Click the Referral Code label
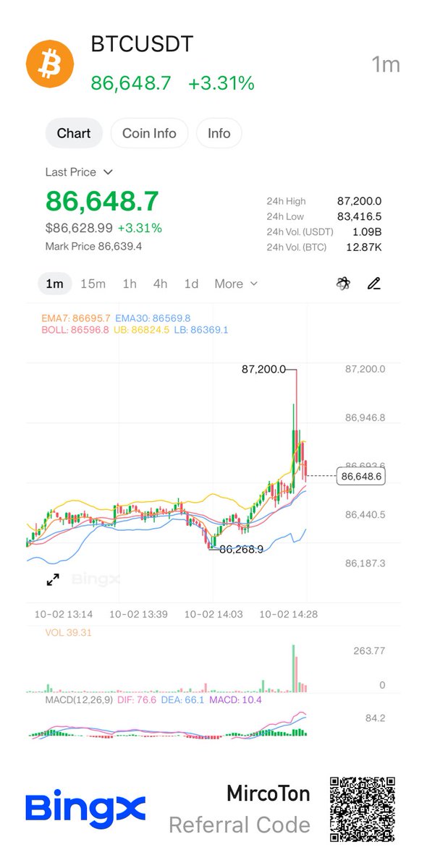 [240, 825]
